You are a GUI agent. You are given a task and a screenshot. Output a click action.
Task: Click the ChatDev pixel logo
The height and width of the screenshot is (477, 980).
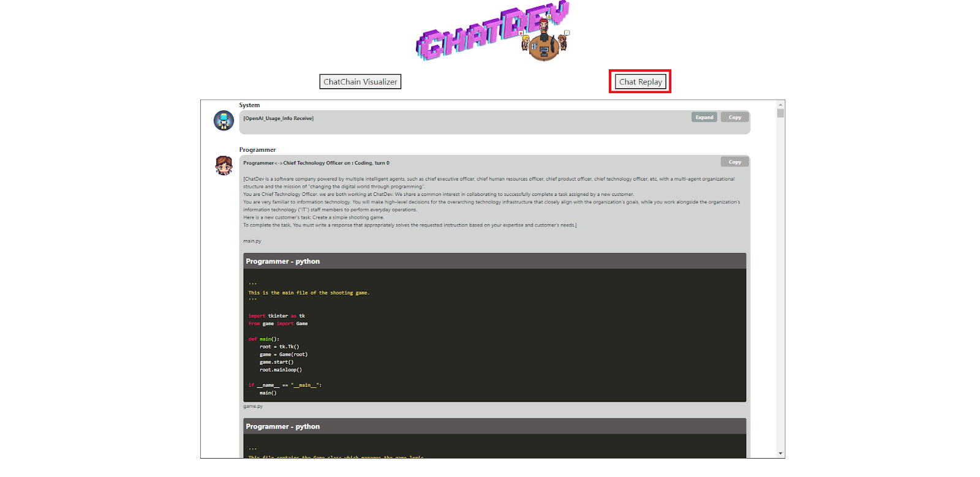(493, 31)
